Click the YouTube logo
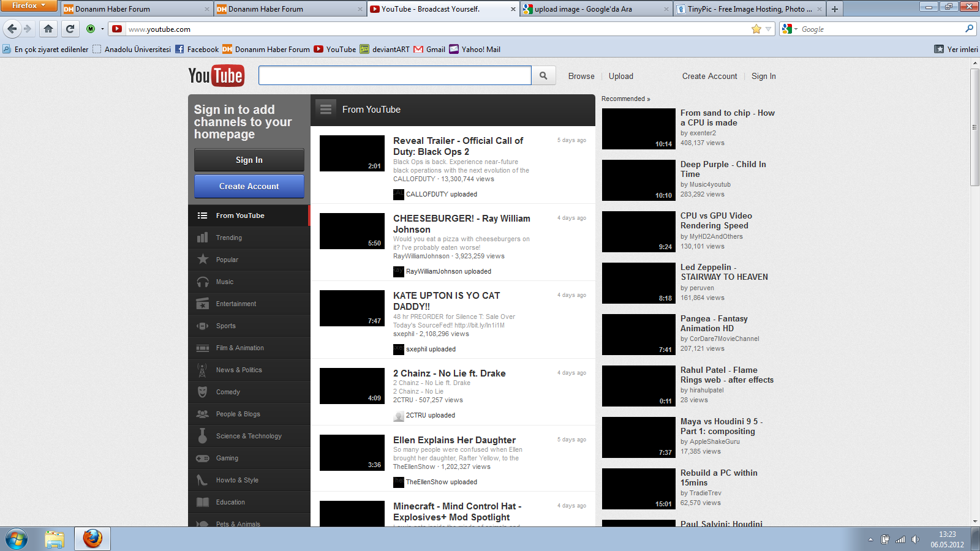The width and height of the screenshot is (980, 551). pyautogui.click(x=216, y=76)
